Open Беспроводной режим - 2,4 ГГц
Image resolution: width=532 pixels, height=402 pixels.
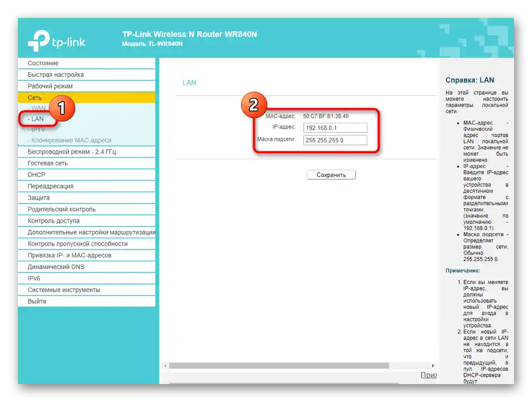87,152
